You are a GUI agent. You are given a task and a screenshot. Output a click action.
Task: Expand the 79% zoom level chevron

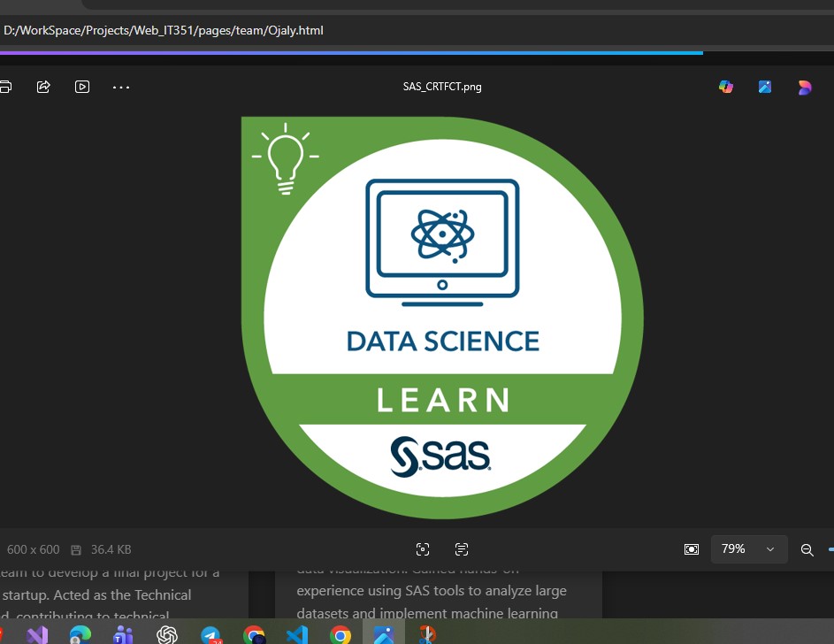click(x=769, y=548)
